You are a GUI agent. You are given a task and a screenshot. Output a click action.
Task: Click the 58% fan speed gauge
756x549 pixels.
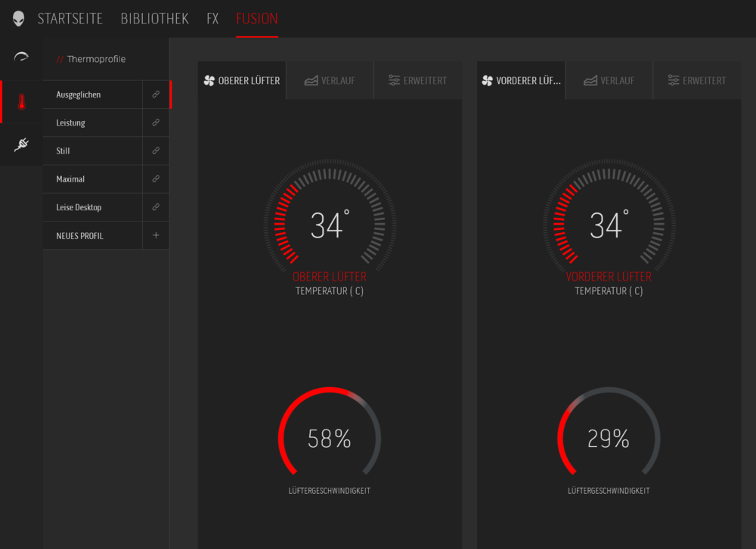tap(330, 439)
